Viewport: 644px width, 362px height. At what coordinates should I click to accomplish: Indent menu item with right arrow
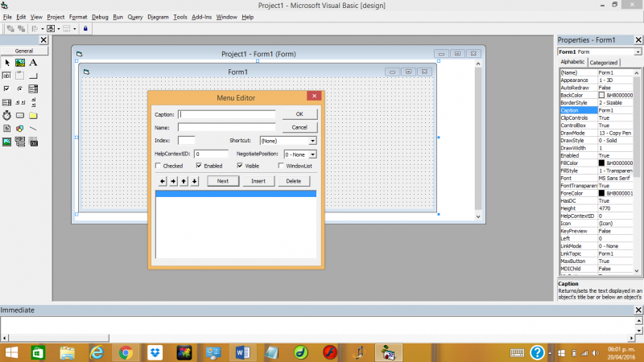[173, 181]
